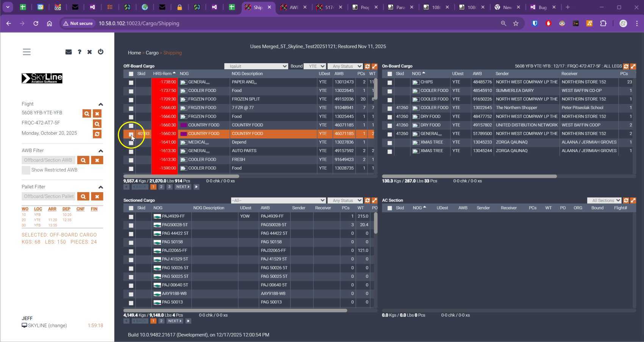Image resolution: width=644 pixels, height=342 pixels.
Task: Search for flight 5608 YFB-YTE-YFB
Action: point(87,113)
